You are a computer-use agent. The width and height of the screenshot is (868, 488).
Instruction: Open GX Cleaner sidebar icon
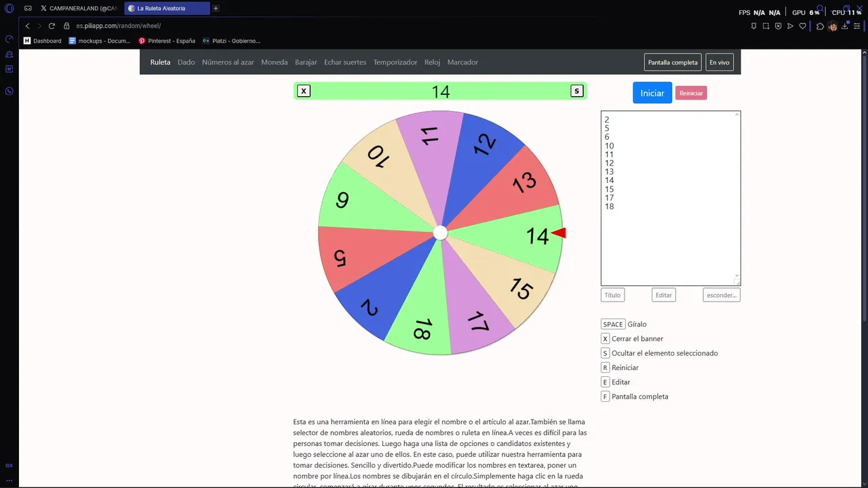pyautogui.click(x=9, y=54)
